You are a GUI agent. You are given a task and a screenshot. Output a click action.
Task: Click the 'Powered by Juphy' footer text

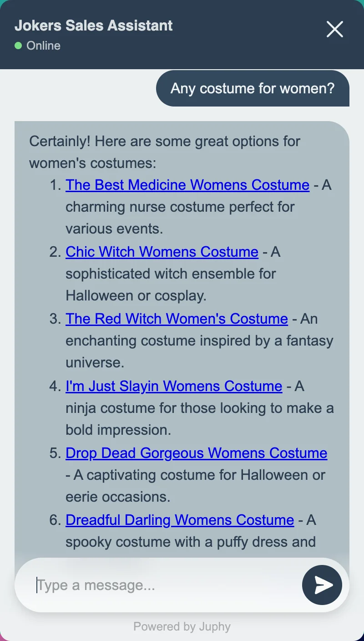tap(182, 627)
